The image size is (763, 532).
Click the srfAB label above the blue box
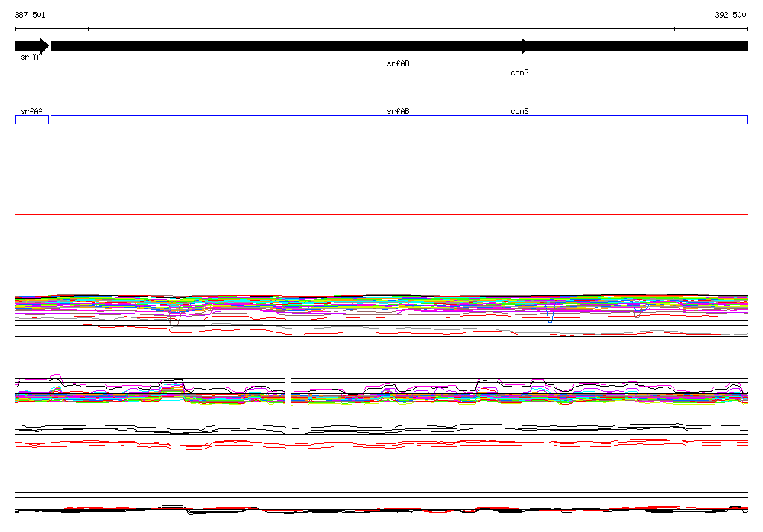[x=398, y=111]
